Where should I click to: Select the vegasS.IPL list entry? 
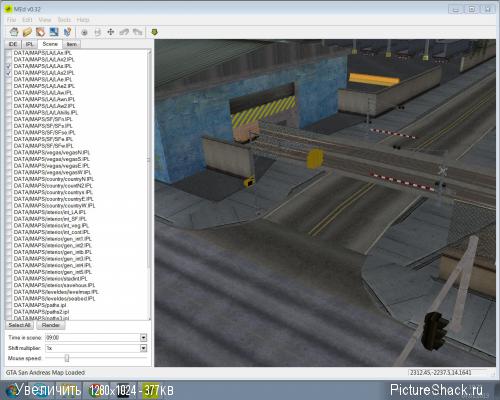pyautogui.click(x=51, y=159)
